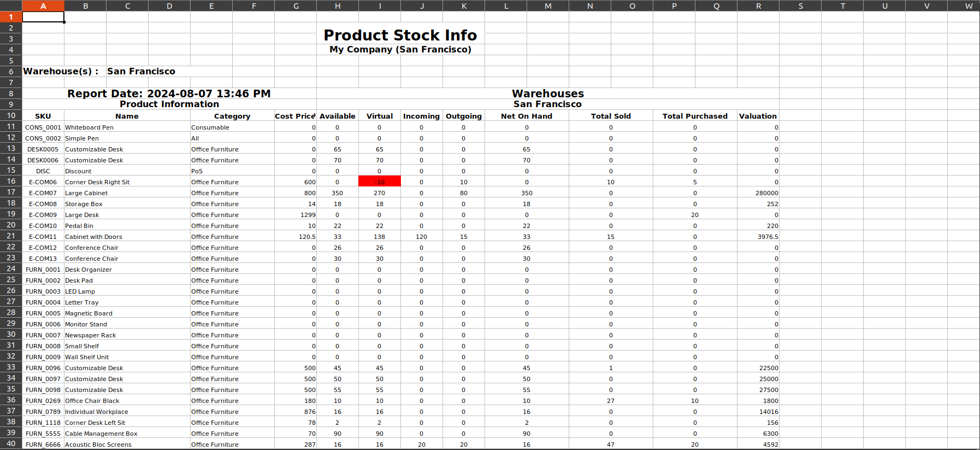980x450 pixels.
Task: Select the 'SKU' column heading cell
Action: (x=43, y=116)
